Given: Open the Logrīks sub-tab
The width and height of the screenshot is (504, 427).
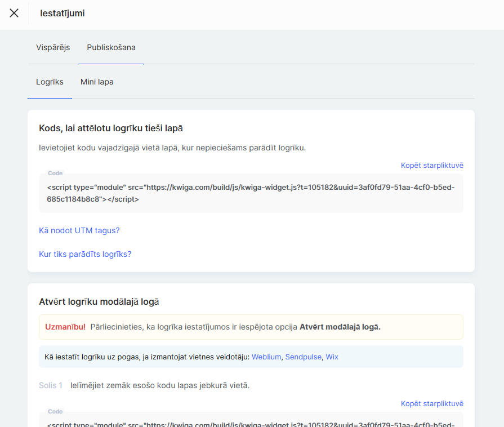Looking at the screenshot, I should (x=50, y=82).
